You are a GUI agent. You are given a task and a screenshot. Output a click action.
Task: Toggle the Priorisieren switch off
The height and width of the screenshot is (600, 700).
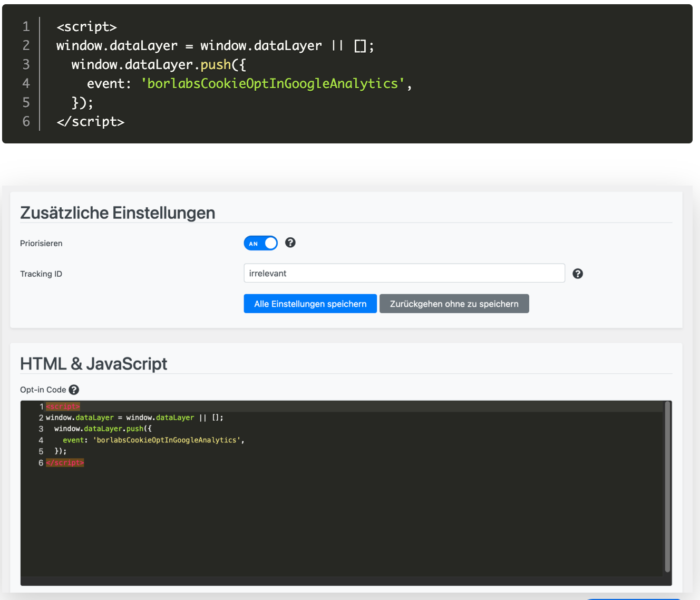(260, 243)
